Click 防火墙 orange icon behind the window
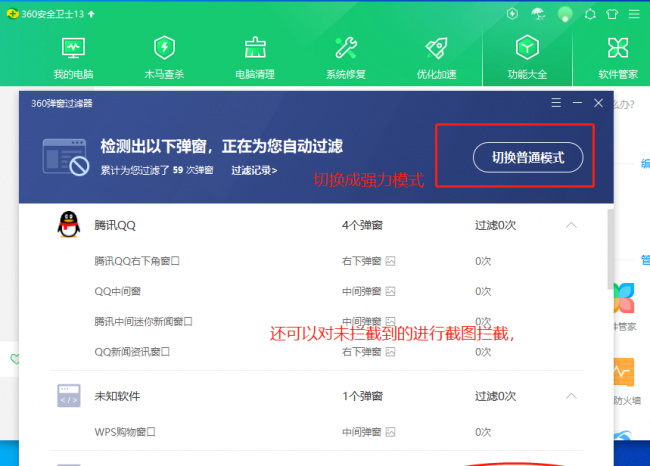The width and height of the screenshot is (650, 466). click(624, 372)
